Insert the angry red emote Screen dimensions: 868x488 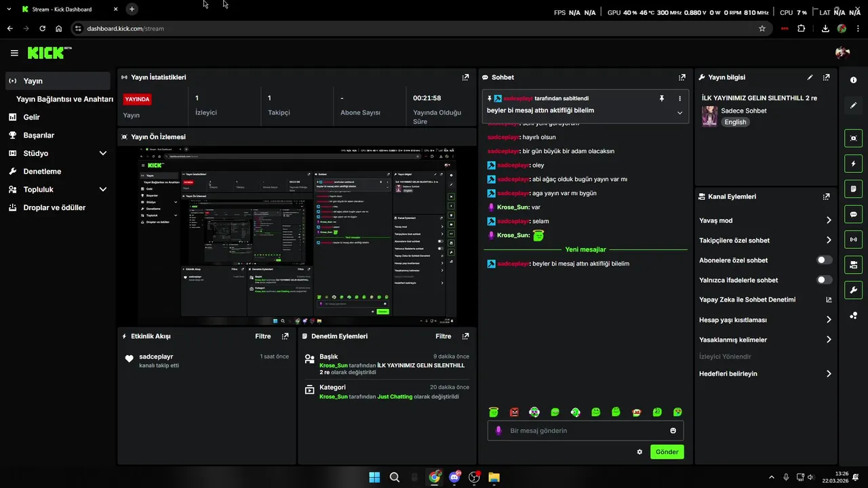click(514, 412)
